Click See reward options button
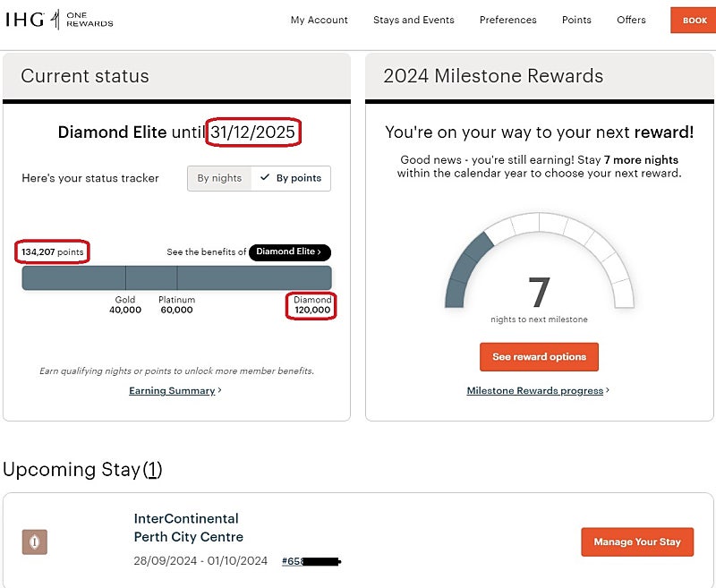Screen dimensions: 716x588 pos(539,356)
